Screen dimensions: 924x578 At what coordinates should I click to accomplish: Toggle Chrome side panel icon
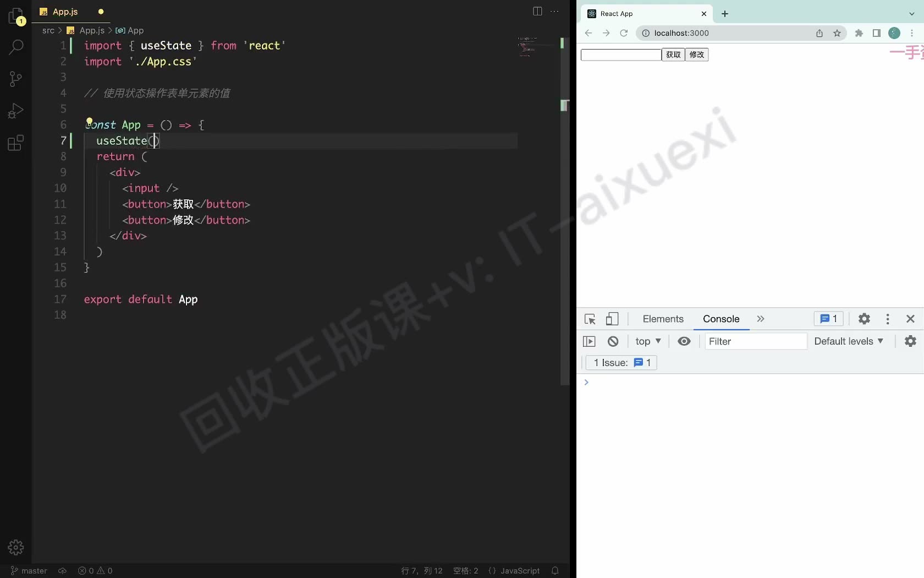pyautogui.click(x=877, y=33)
